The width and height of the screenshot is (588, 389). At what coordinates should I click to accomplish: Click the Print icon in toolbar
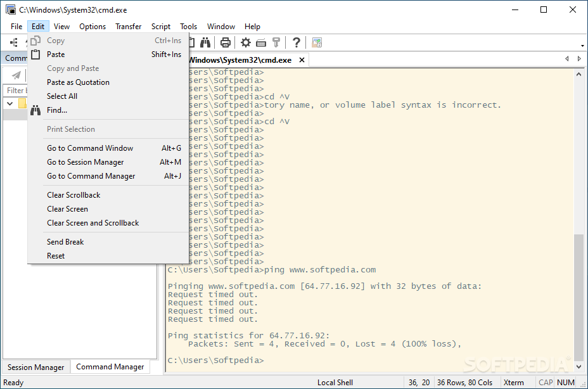tap(225, 42)
